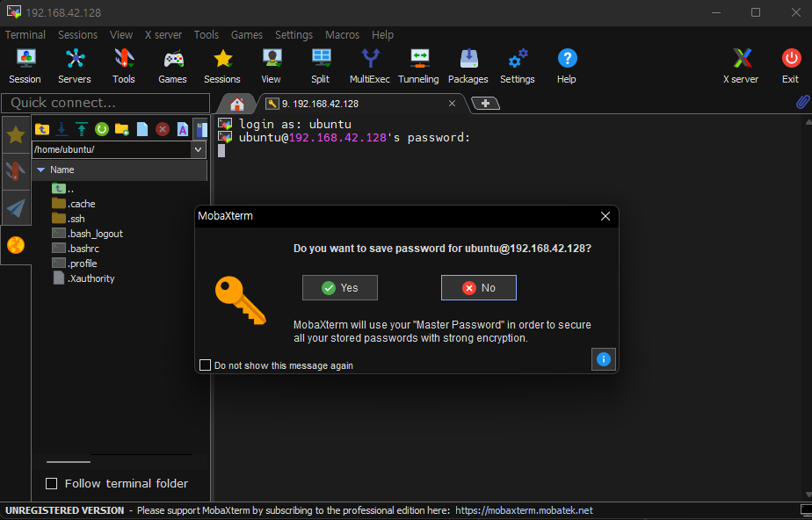Image resolution: width=812 pixels, height=520 pixels.
Task: Select the .Xauthority file
Action: tap(83, 279)
